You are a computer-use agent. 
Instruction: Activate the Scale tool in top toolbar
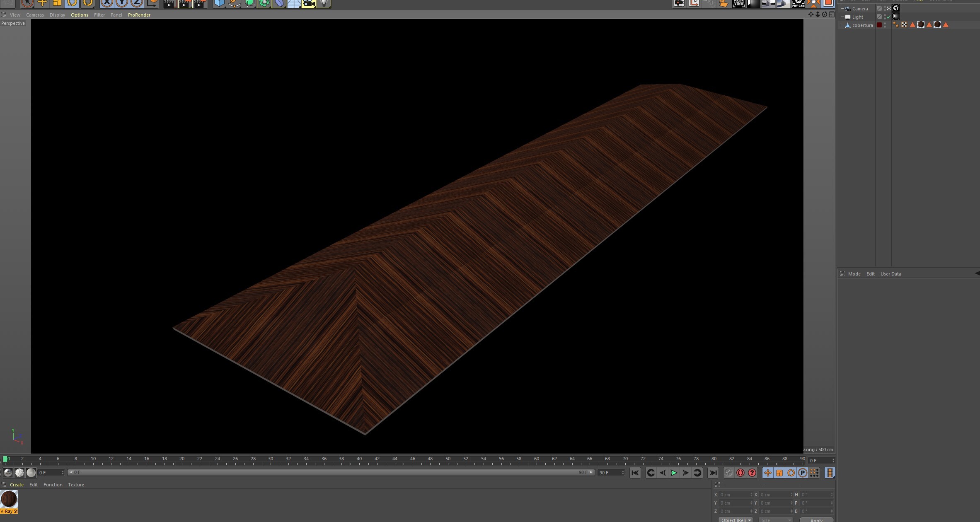pos(57,3)
